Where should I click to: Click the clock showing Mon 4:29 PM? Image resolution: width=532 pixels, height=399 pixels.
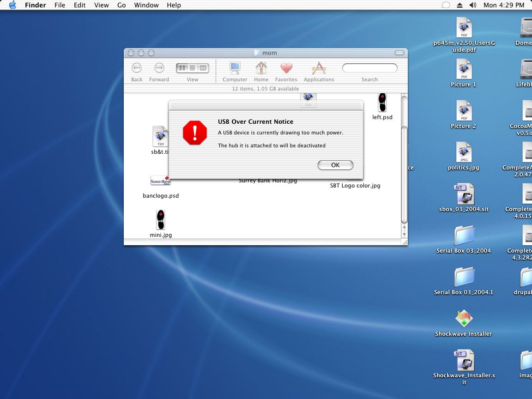coord(504,5)
